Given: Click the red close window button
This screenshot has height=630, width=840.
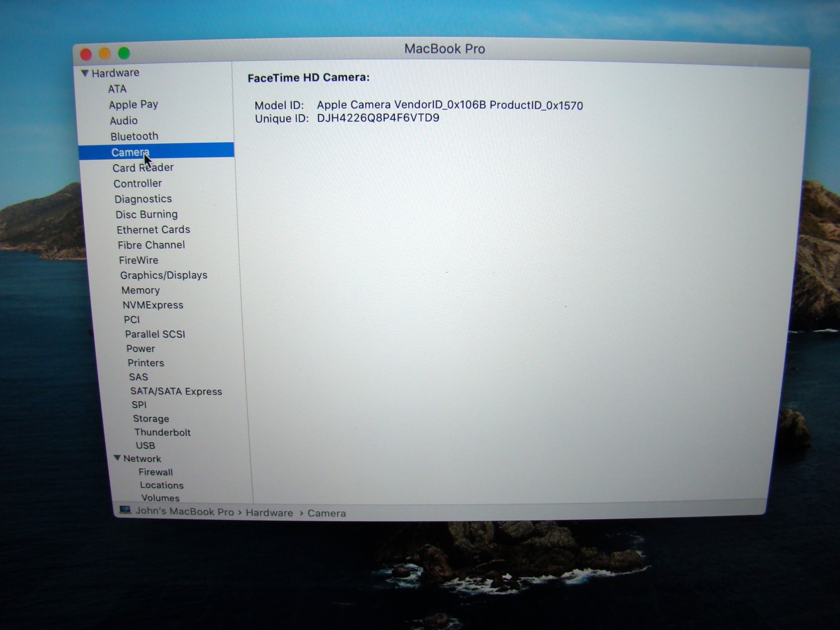Looking at the screenshot, I should pyautogui.click(x=86, y=54).
